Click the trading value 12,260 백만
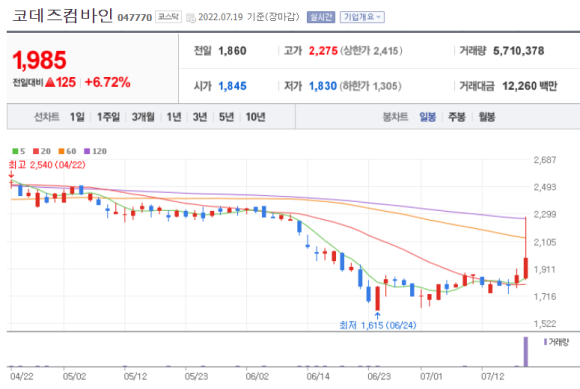This screenshot has width=580, height=389. point(529,86)
